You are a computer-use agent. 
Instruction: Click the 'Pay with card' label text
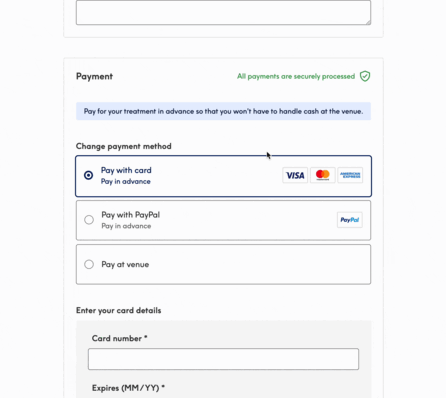[x=126, y=170]
